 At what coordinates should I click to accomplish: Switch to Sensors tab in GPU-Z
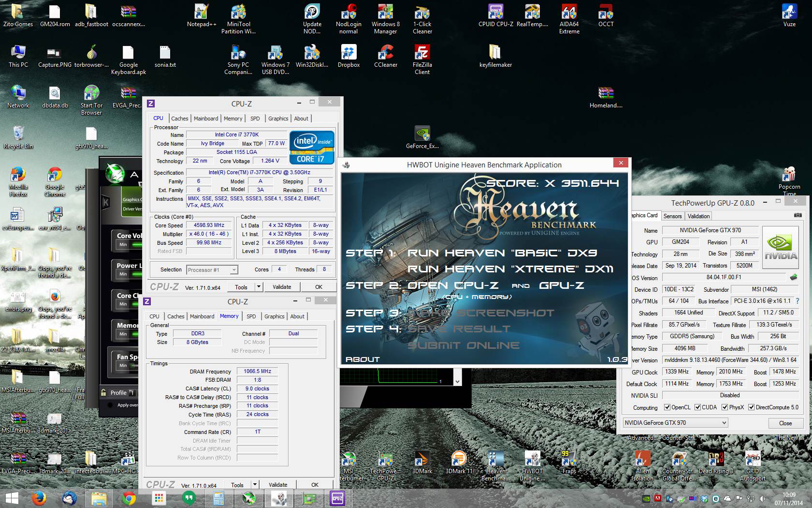point(672,216)
